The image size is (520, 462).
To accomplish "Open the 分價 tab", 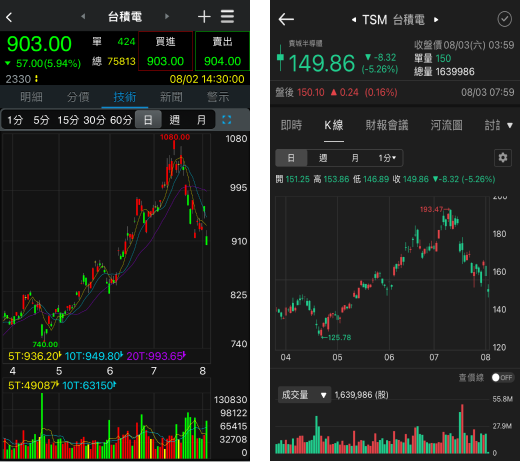I will pos(78,97).
